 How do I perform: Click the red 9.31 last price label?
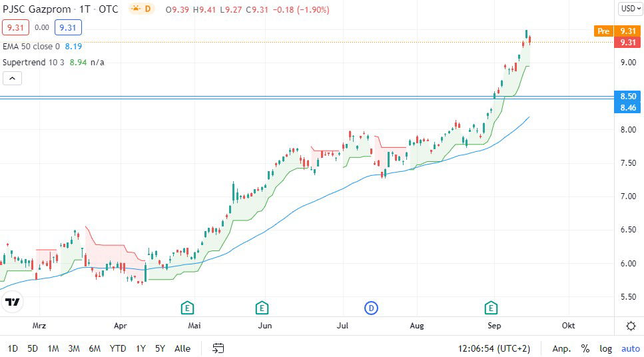[x=627, y=43]
